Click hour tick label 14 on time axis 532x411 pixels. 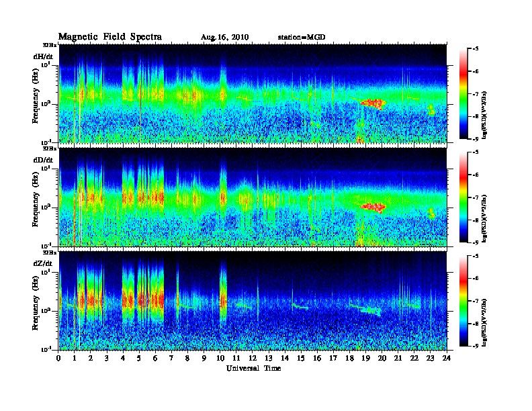pyautogui.click(x=285, y=359)
